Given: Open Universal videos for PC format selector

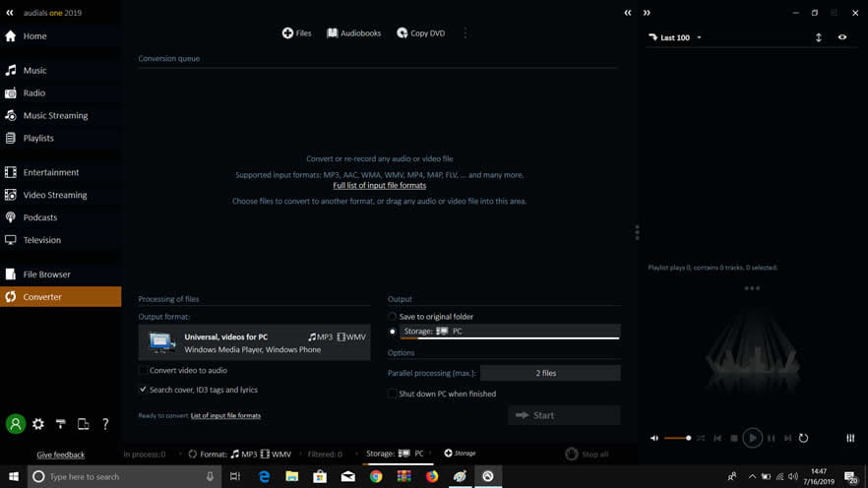Looking at the screenshot, I should [254, 342].
